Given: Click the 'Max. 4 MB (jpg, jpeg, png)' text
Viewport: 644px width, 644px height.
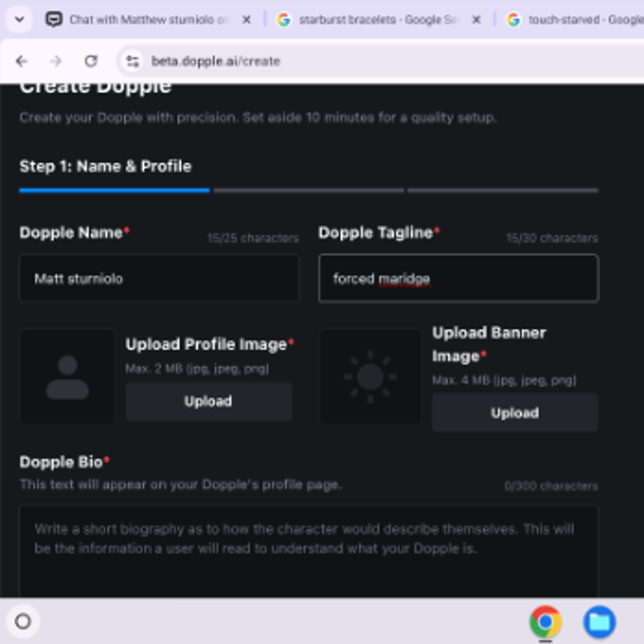Looking at the screenshot, I should pyautogui.click(x=504, y=380).
